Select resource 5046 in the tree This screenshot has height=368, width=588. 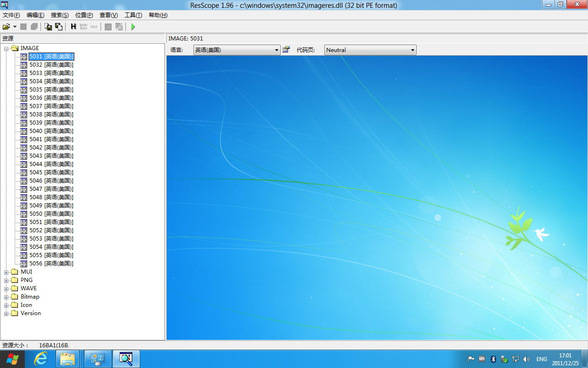tap(51, 181)
